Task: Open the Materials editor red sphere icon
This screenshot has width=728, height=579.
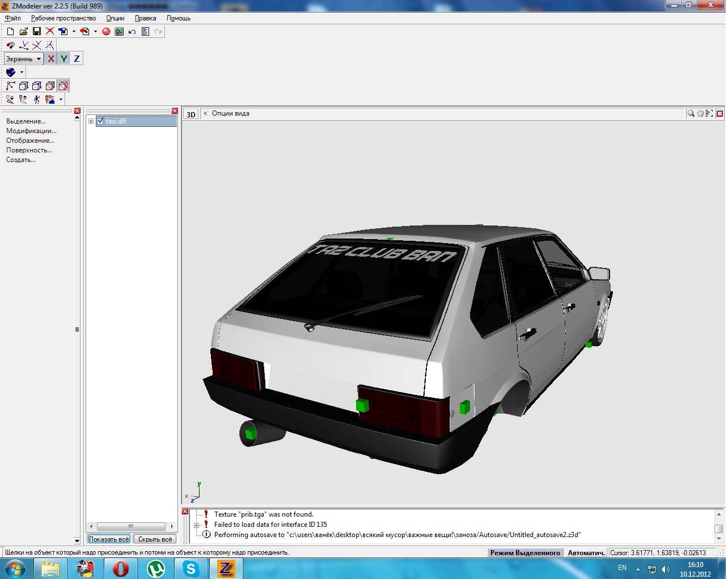Action: pyautogui.click(x=106, y=32)
